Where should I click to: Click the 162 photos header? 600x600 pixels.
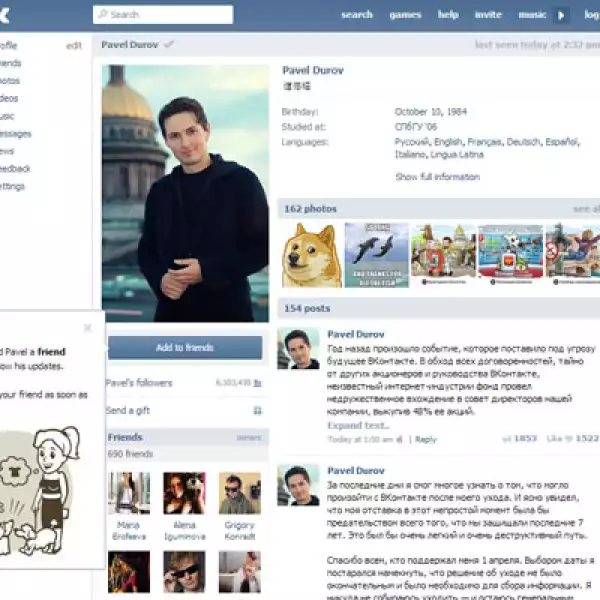click(310, 209)
